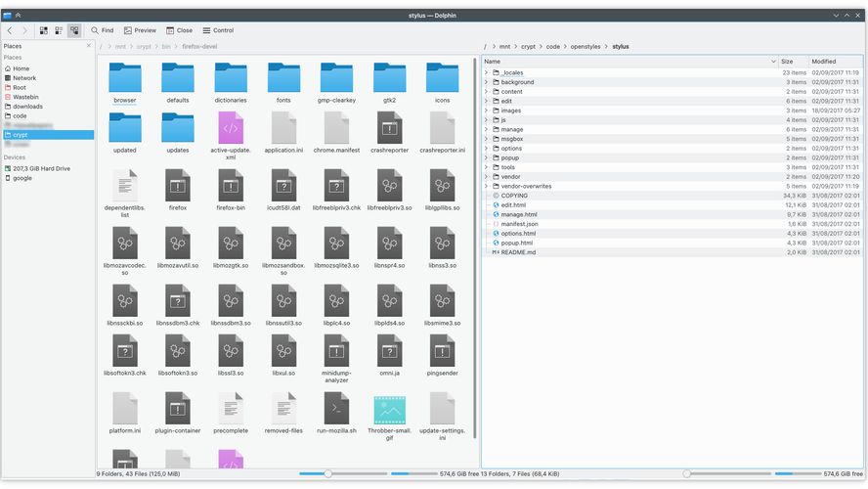Expand the manage folder
This screenshot has width=868, height=489.
[x=487, y=129]
